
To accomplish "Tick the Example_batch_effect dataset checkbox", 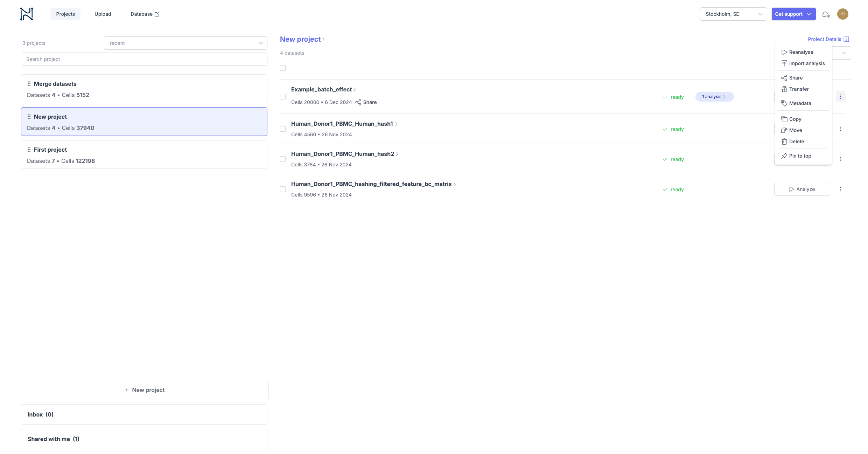I will [283, 97].
